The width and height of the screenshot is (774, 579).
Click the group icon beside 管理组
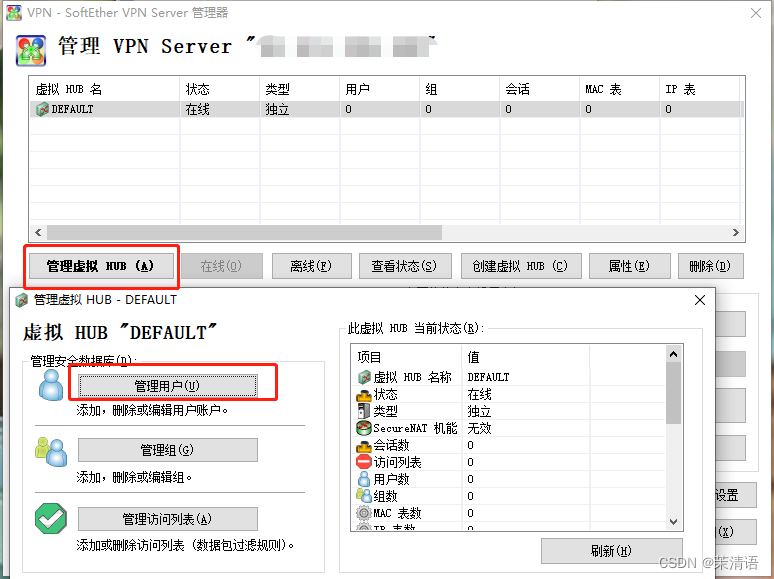tap(51, 451)
